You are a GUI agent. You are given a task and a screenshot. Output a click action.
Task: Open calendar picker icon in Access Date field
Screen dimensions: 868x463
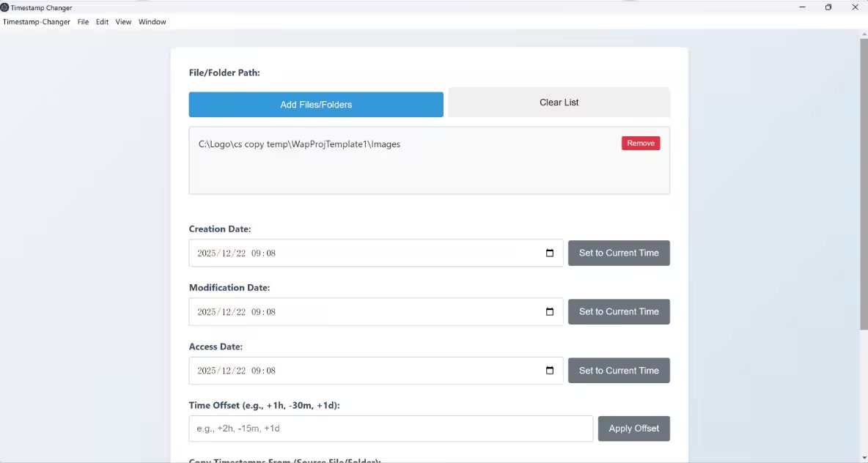(x=550, y=371)
